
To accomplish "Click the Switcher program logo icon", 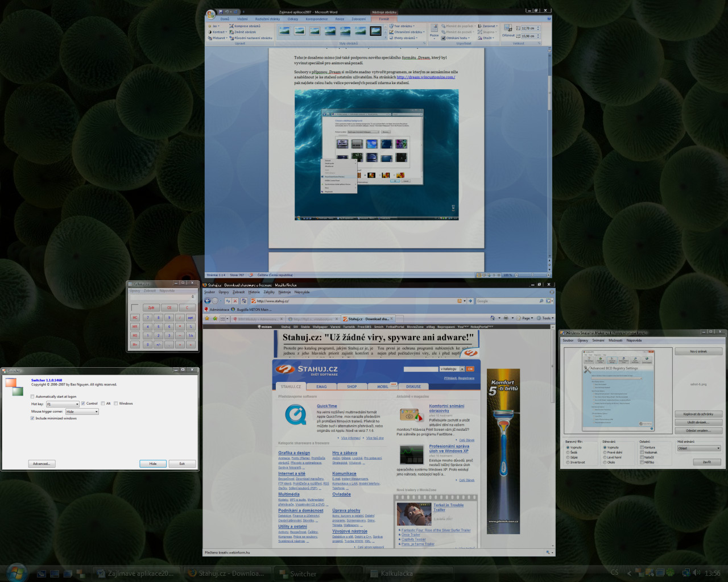I will (x=14, y=386).
